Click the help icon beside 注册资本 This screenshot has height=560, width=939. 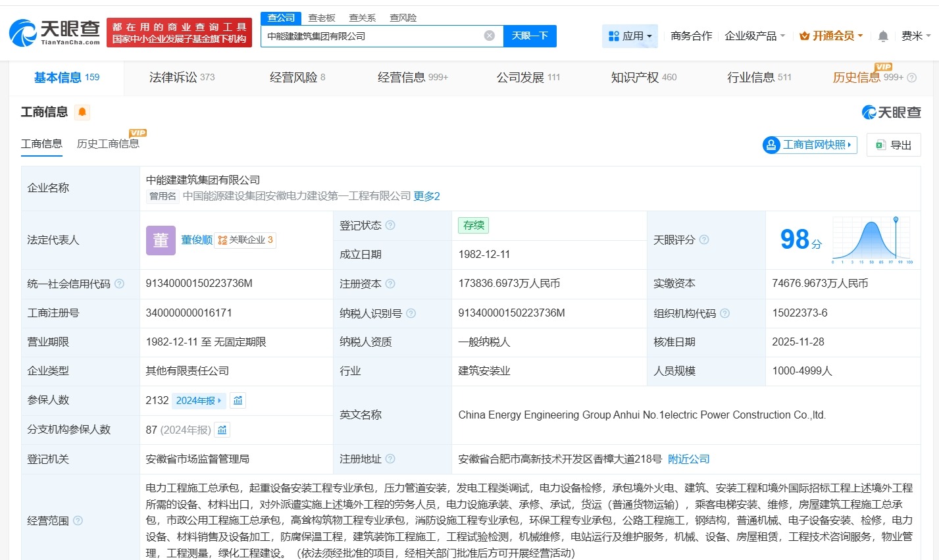tap(391, 284)
